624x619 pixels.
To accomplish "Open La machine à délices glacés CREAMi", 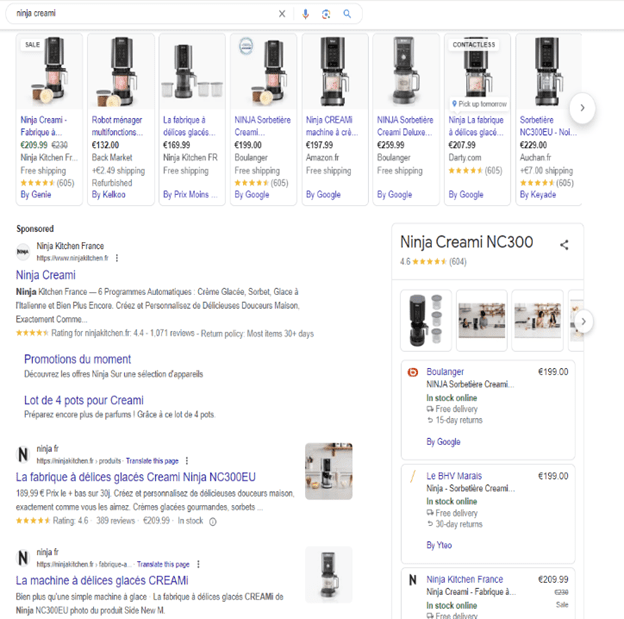I will [x=102, y=580].
